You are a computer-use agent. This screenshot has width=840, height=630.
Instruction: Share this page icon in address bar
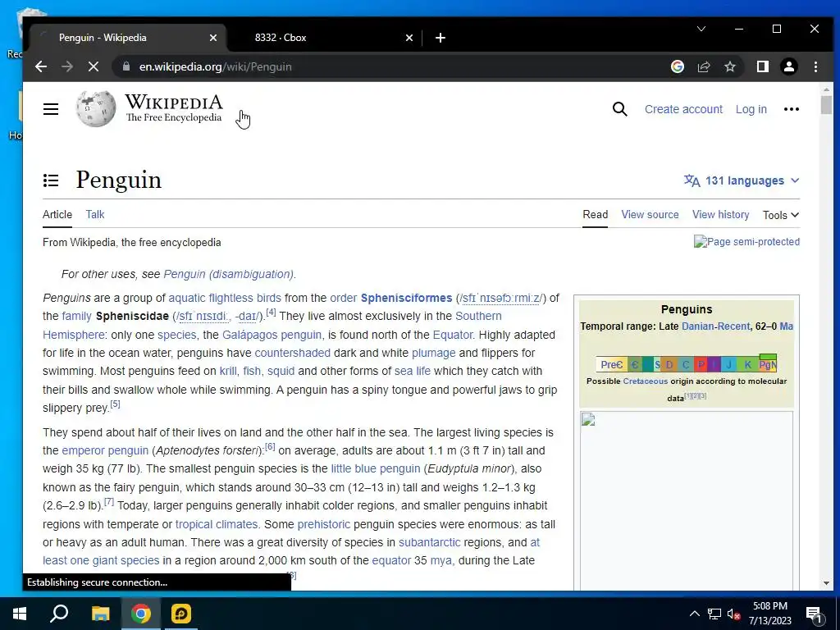coord(703,67)
